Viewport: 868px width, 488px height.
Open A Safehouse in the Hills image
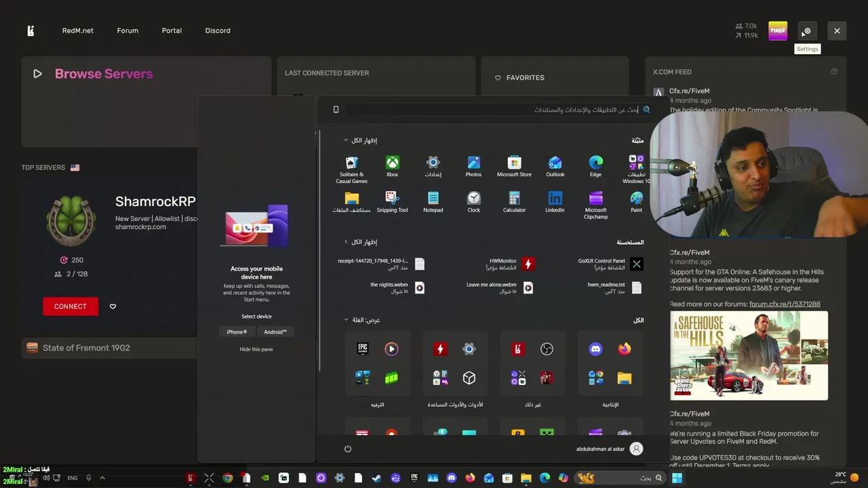click(x=749, y=355)
